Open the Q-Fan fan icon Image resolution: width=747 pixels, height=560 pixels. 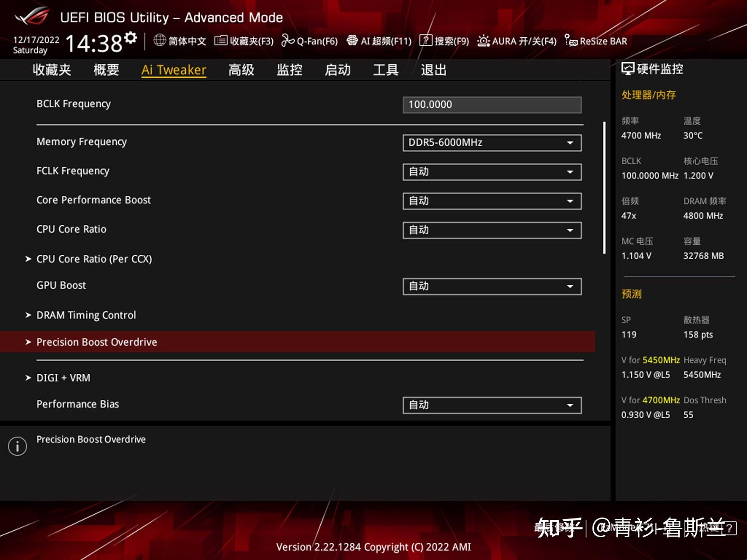(288, 41)
